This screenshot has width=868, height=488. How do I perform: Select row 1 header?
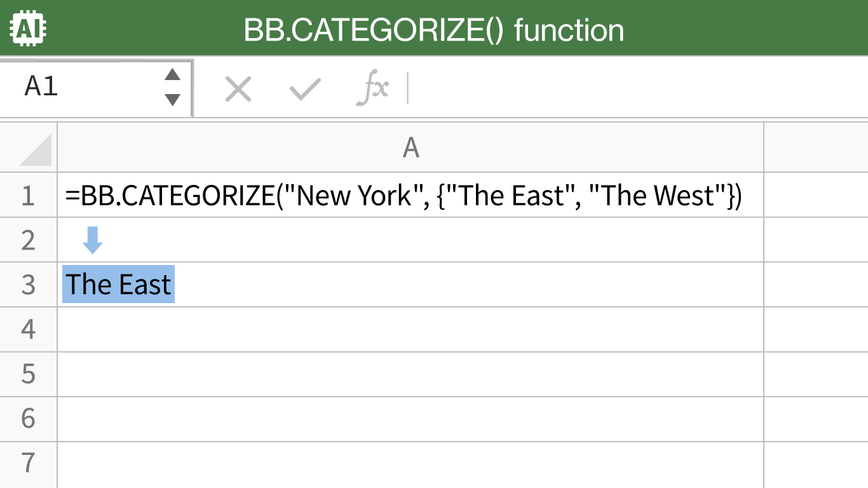[28, 195]
